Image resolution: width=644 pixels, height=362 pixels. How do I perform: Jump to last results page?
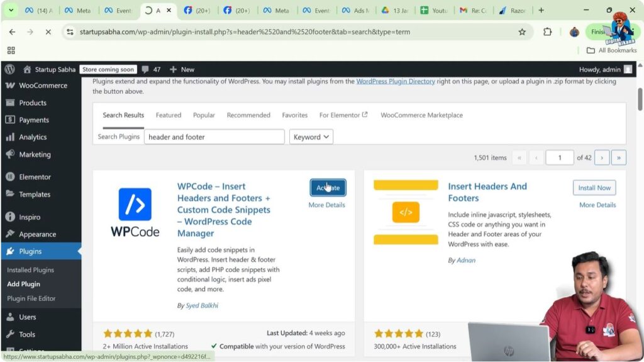click(x=619, y=157)
